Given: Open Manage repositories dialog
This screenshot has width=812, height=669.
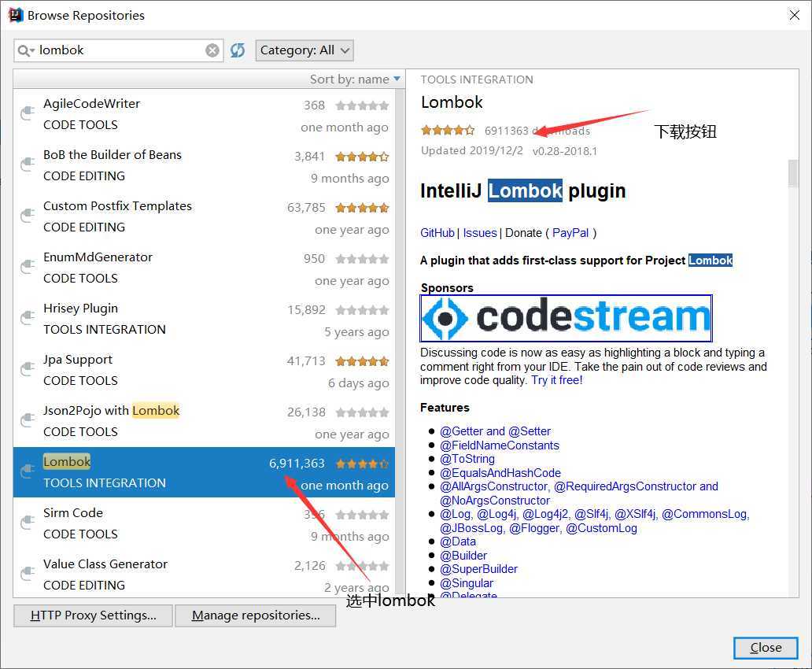Looking at the screenshot, I should tap(255, 615).
